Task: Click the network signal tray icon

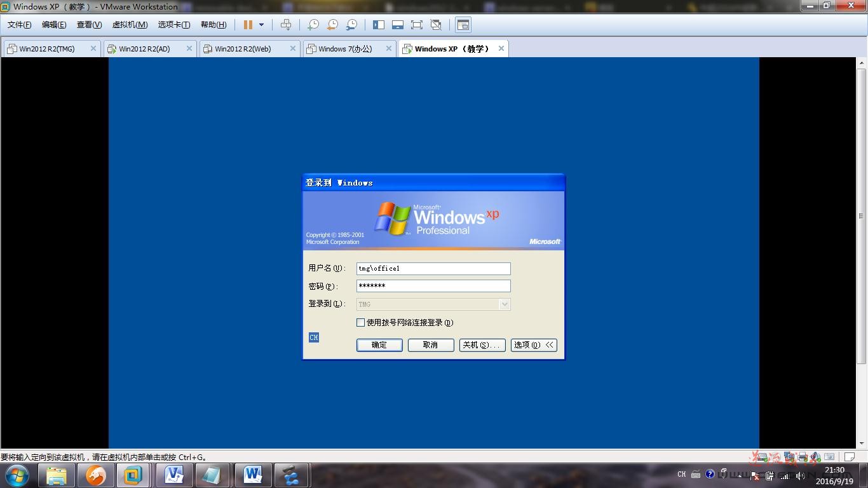Action: [x=785, y=476]
